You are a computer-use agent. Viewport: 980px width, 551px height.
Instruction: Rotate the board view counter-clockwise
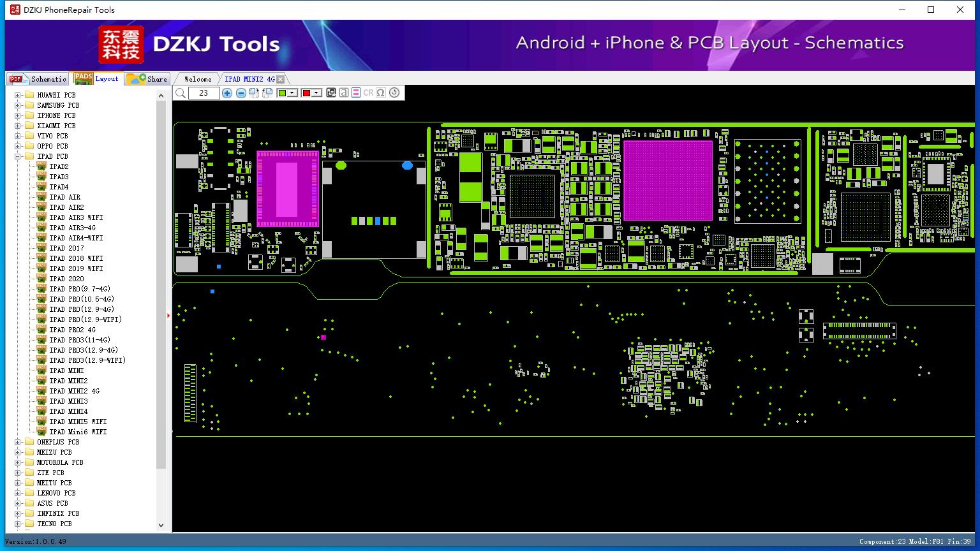point(267,93)
